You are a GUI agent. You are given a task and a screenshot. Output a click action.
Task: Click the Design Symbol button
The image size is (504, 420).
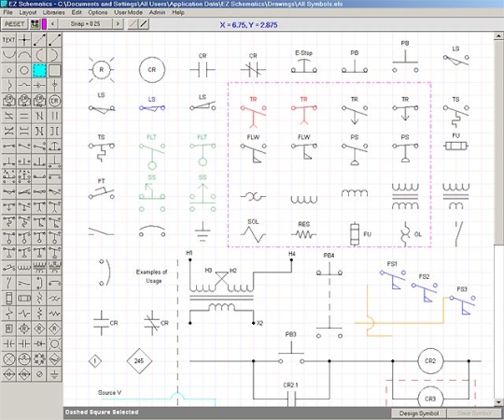click(419, 413)
